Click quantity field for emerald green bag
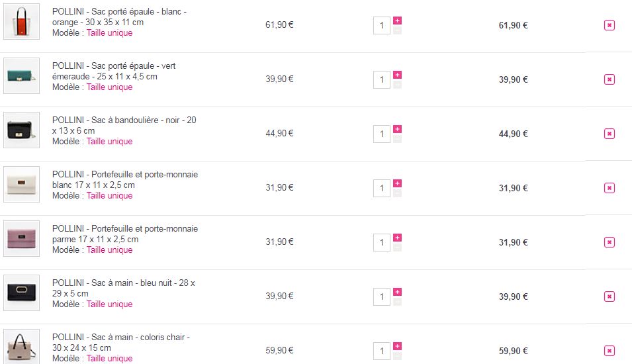Viewport: 632px width, 364px height. [x=381, y=79]
